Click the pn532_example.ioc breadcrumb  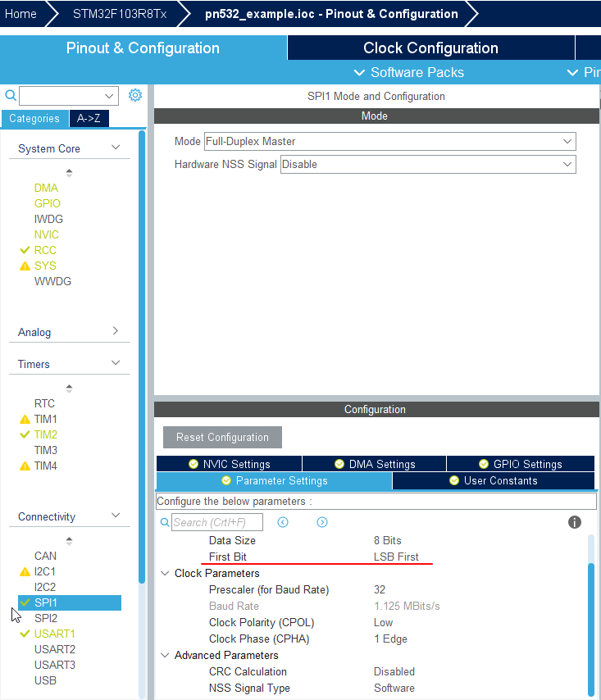(331, 14)
